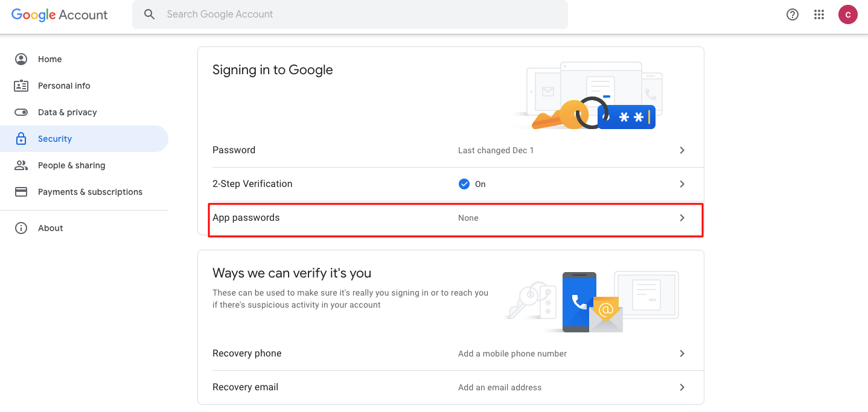Image resolution: width=868 pixels, height=412 pixels.
Task: Open the Recovery email row
Action: [x=245, y=387]
